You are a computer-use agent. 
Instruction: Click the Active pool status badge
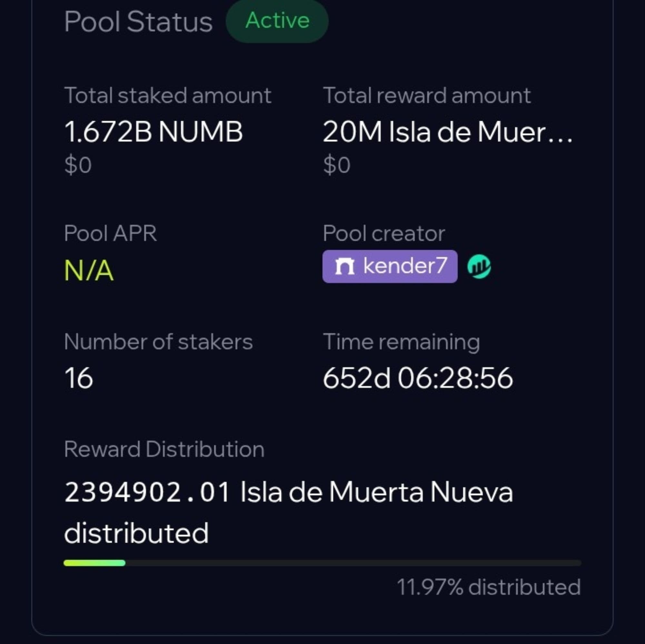tap(277, 21)
